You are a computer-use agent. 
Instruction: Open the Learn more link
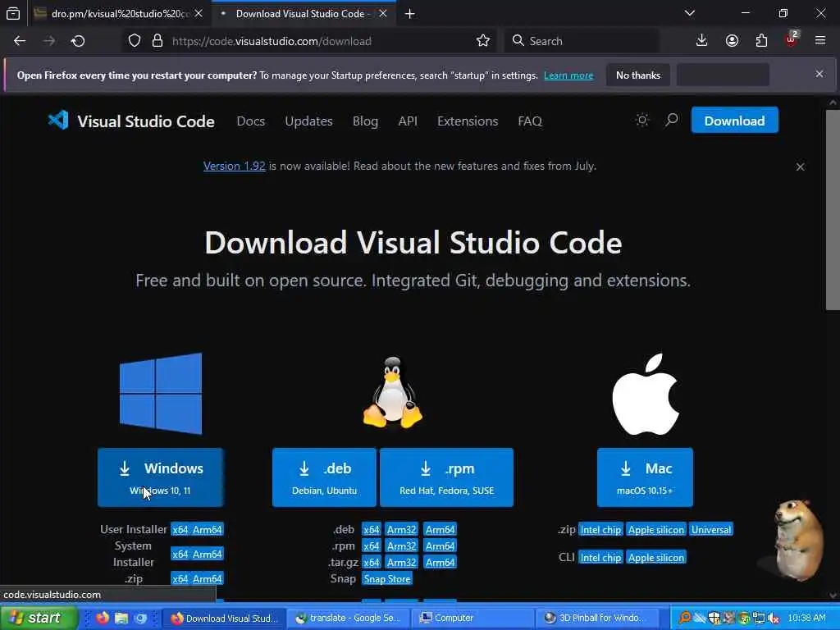(x=568, y=75)
